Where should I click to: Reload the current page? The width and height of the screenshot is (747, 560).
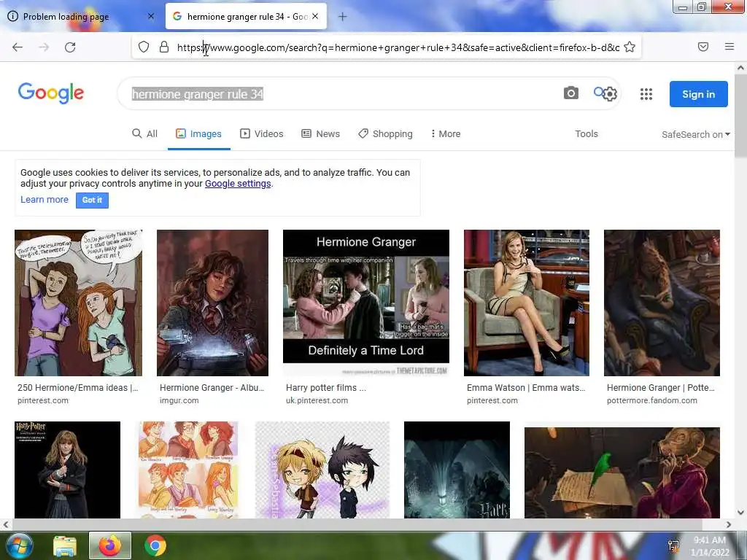(70, 47)
